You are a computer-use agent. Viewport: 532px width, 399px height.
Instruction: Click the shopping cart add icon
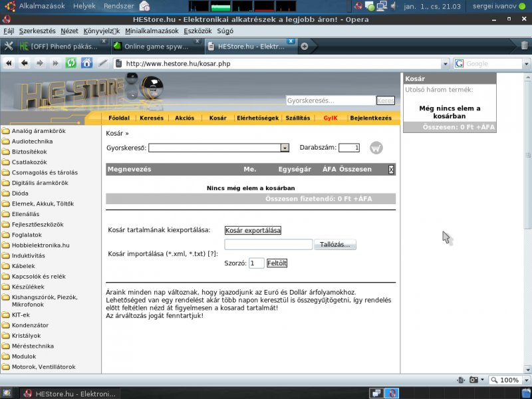[376, 148]
